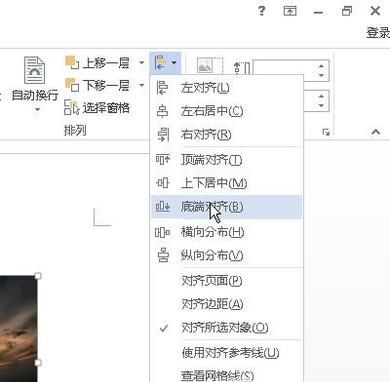Screen dimensions: 390x382
Task: Choose 横向分布(H) distribute horizontally
Action: point(227,232)
